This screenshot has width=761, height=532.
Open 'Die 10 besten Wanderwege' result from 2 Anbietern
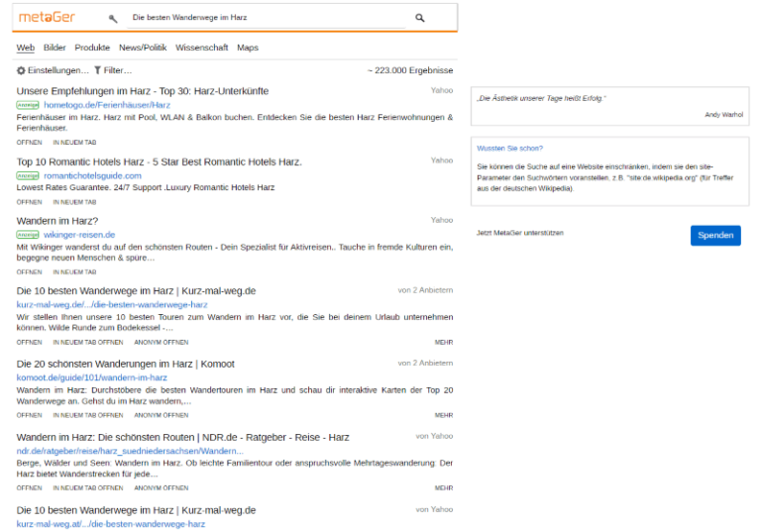click(x=136, y=291)
